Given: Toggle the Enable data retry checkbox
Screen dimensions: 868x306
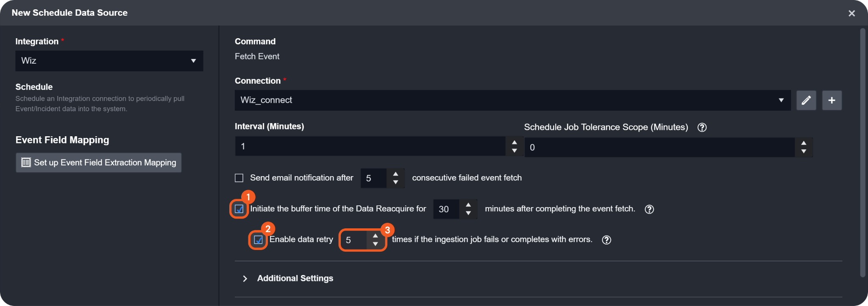Looking at the screenshot, I should coord(258,240).
